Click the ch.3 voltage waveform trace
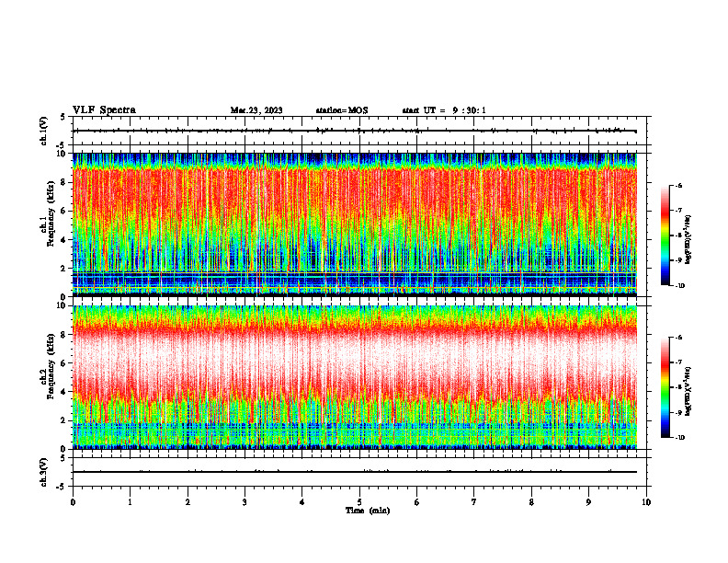The image size is (728, 563). [x=355, y=472]
